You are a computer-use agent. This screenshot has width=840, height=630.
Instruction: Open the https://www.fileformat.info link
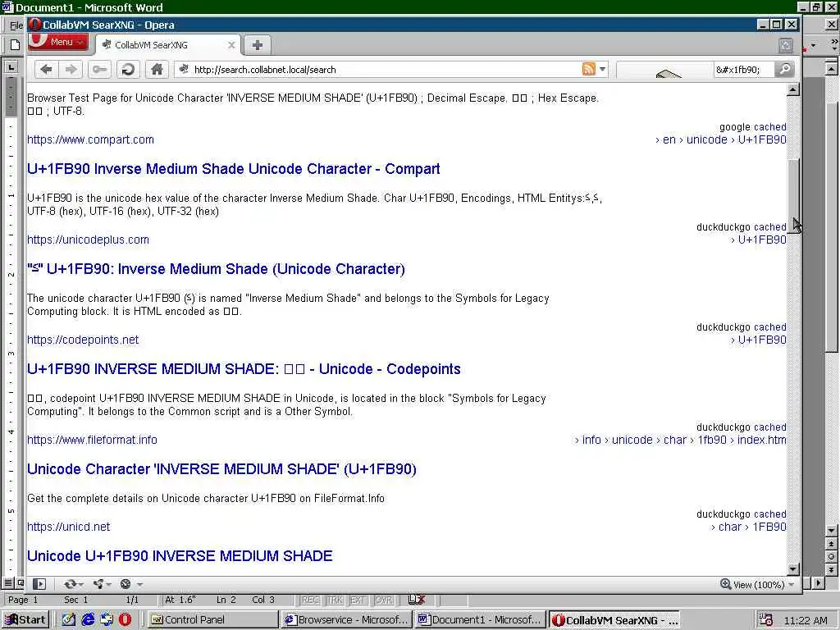click(92, 440)
